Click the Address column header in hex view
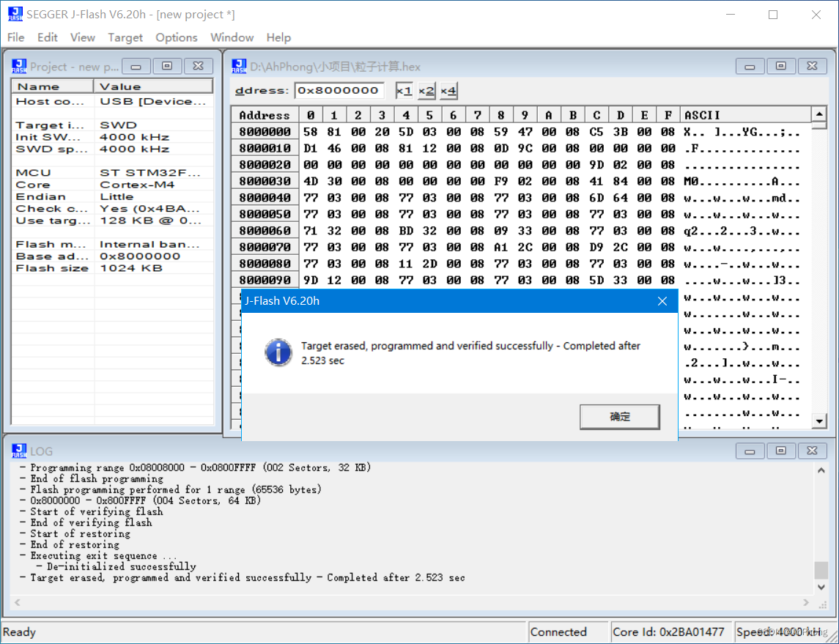 [265, 115]
